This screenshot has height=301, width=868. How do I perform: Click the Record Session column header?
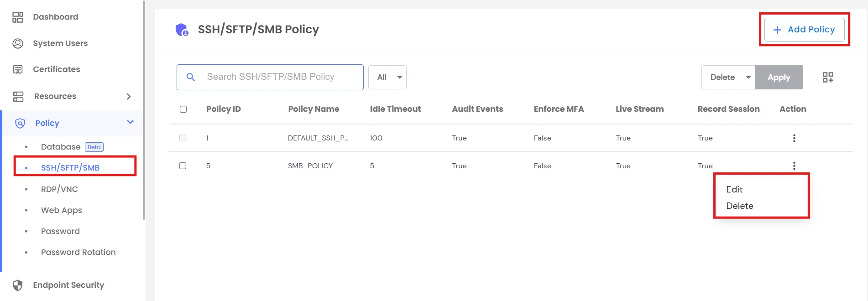728,109
